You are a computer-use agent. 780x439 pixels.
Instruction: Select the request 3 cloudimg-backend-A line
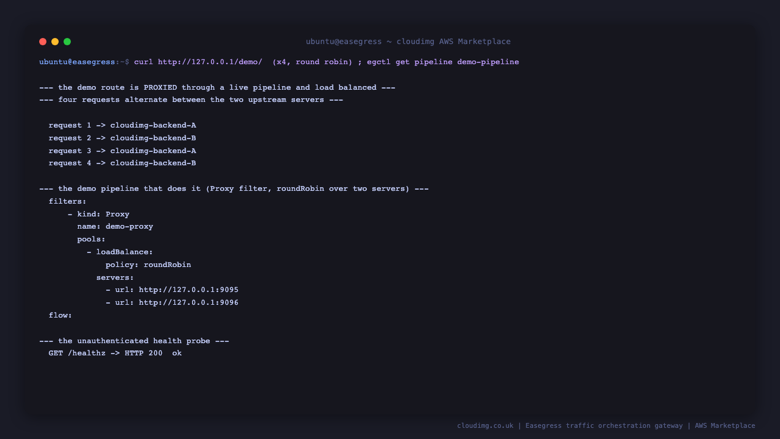122,151
